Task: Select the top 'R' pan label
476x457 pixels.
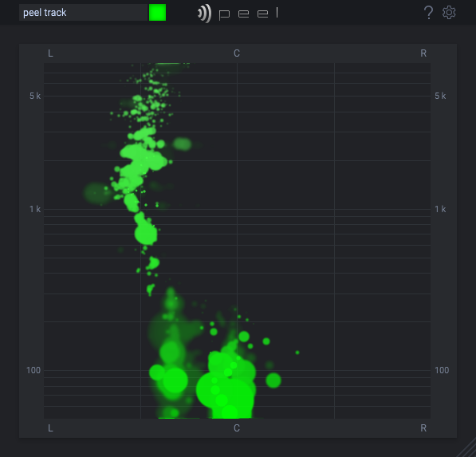Action: 423,53
